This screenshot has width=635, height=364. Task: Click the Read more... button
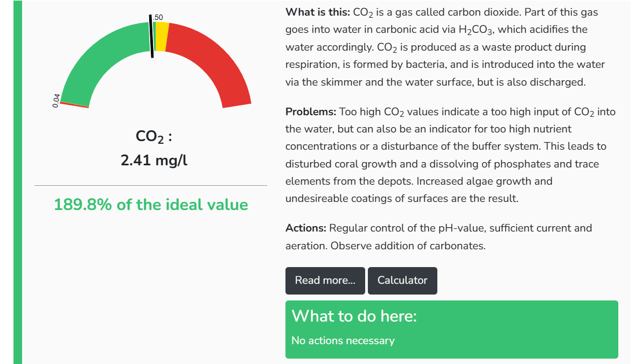325,281
